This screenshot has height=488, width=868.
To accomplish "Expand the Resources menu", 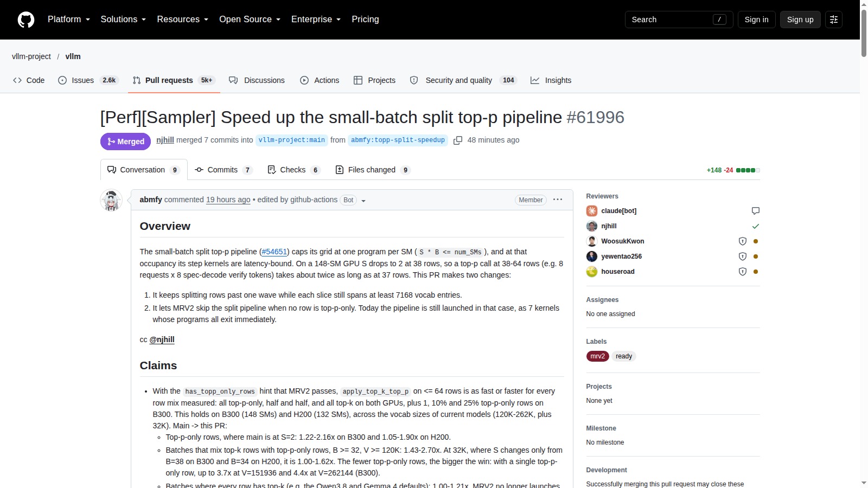I will pyautogui.click(x=182, y=20).
